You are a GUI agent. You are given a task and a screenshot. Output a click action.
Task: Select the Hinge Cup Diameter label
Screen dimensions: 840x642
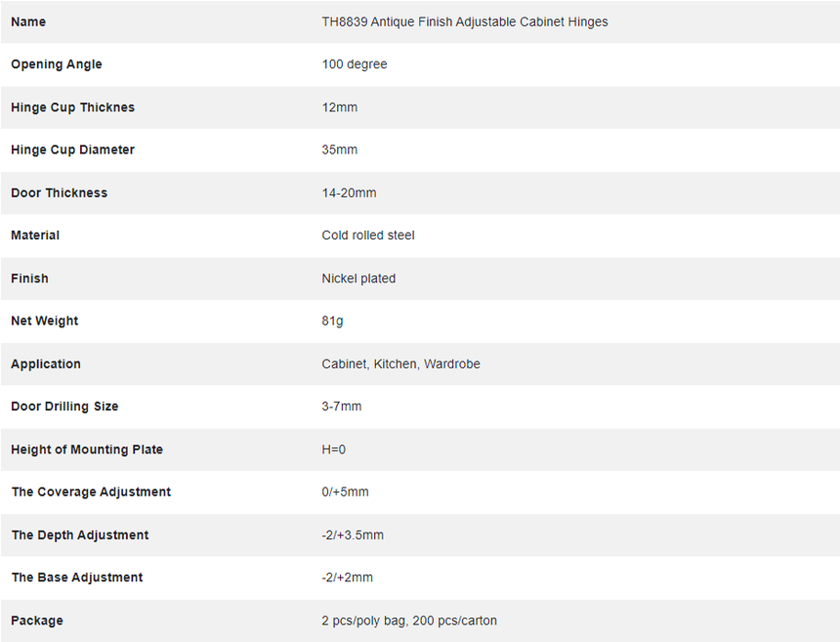click(72, 150)
